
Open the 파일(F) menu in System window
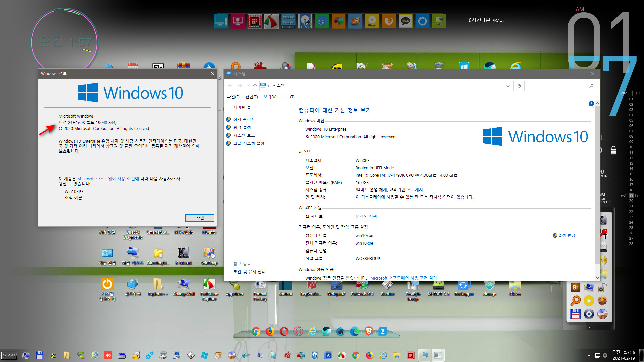click(x=233, y=97)
